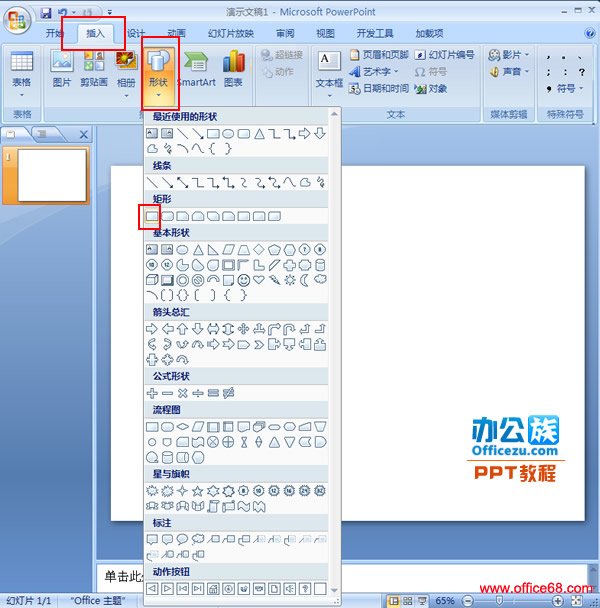Choose the cube basic shape
This screenshot has height=608, width=600.
(152, 280)
